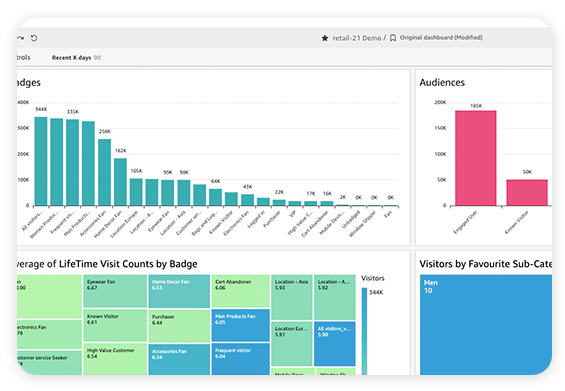
Task: Select the Home Decor Fan treemap tile
Action: [179, 291]
